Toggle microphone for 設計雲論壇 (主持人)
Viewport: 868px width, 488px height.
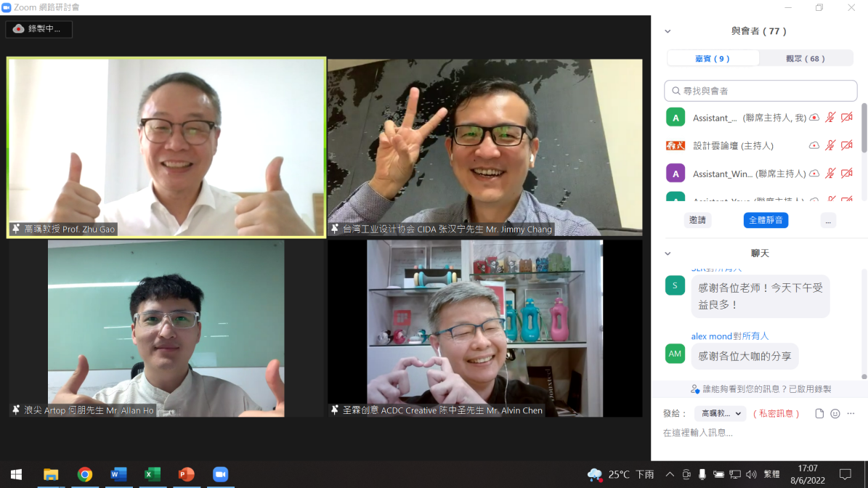pyautogui.click(x=830, y=145)
